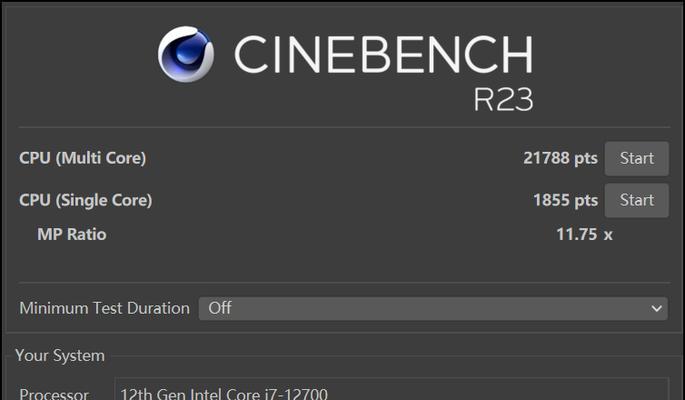Click the chevron arrow of the duration dropdown
This screenshot has height=400, width=685.
(656, 309)
